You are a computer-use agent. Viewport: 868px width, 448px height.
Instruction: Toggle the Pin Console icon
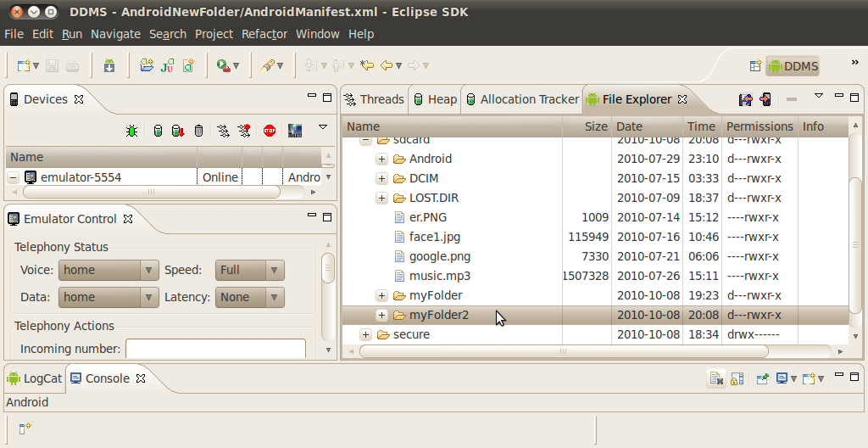pyautogui.click(x=762, y=378)
